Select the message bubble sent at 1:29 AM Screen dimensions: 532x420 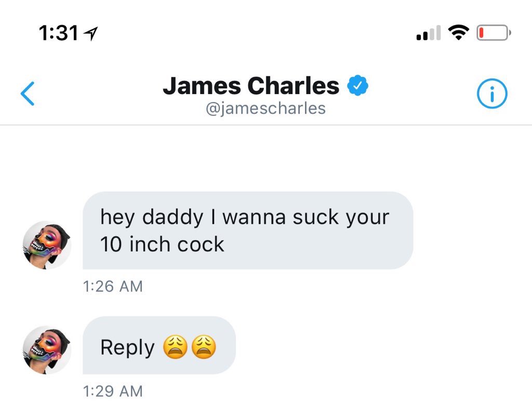159,345
